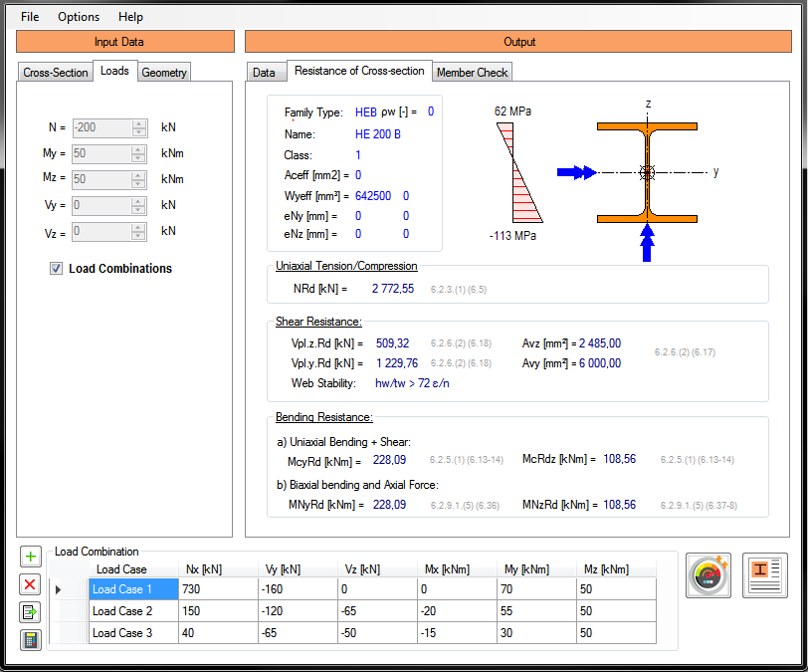
Task: Open the File menu
Action: (x=30, y=17)
